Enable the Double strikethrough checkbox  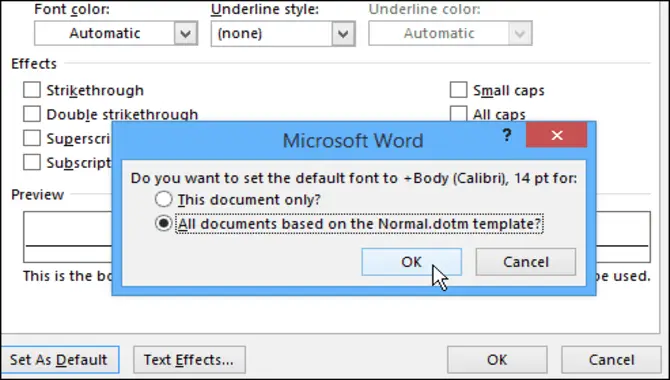pos(32,114)
